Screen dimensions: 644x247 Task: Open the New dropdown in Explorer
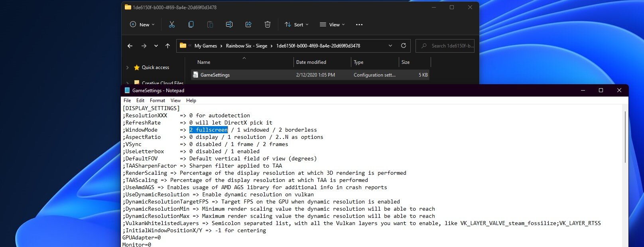142,24
